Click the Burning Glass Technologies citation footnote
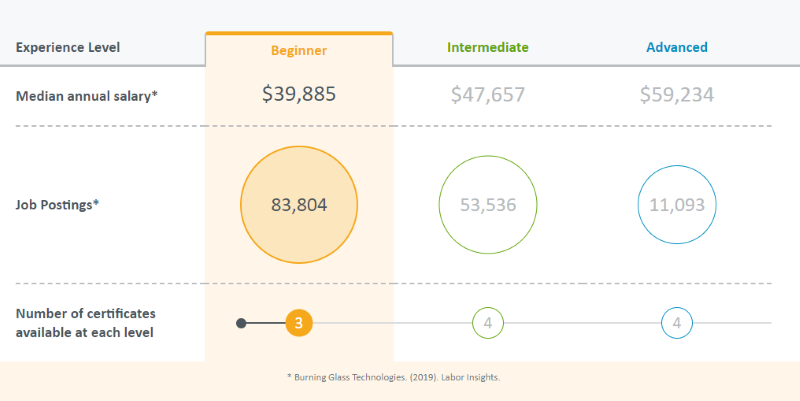 [393, 378]
